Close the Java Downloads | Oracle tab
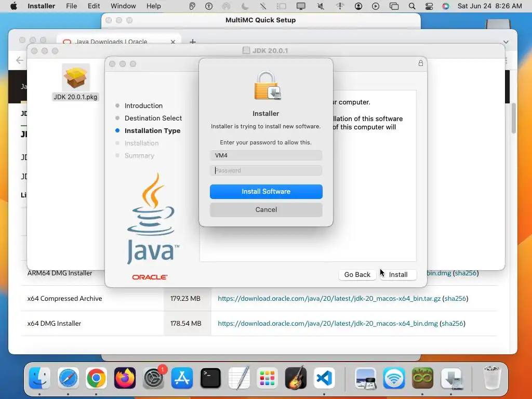 click(173, 42)
